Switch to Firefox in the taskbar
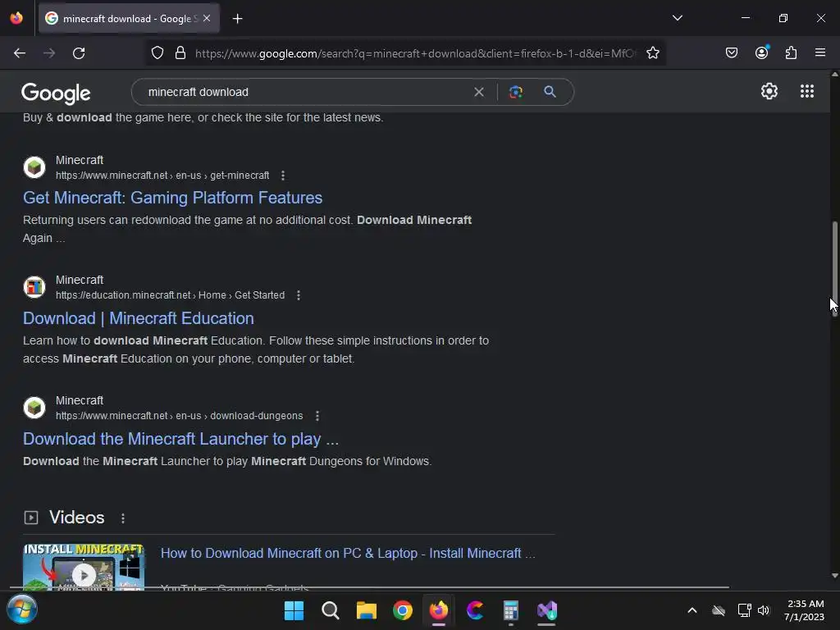 click(439, 610)
